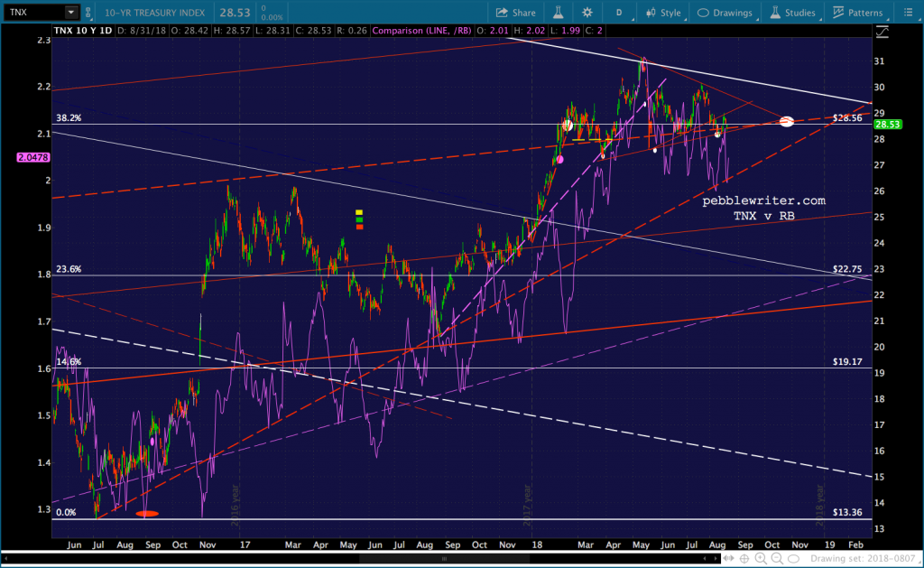This screenshot has height=568, width=924.
Task: Open the Style menu
Action: point(661,13)
